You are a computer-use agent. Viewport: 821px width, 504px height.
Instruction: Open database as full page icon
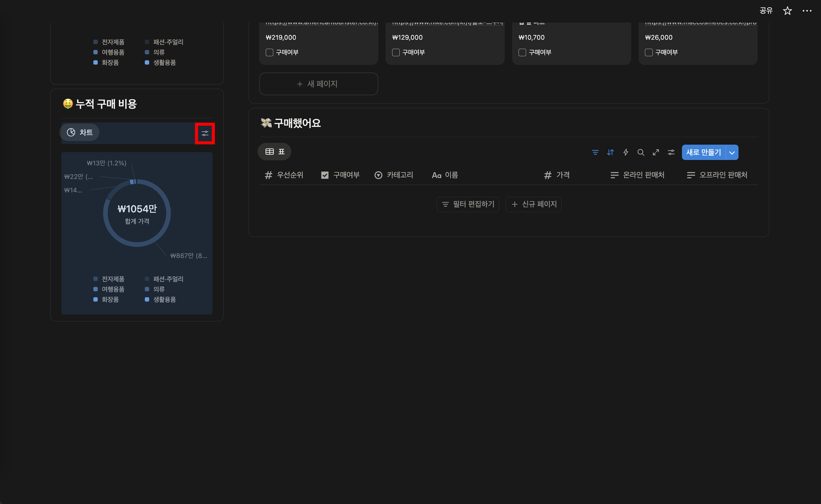tap(656, 152)
